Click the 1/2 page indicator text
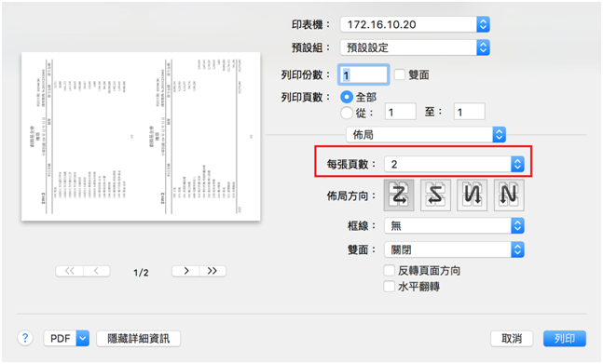The image size is (603, 364). (x=141, y=272)
